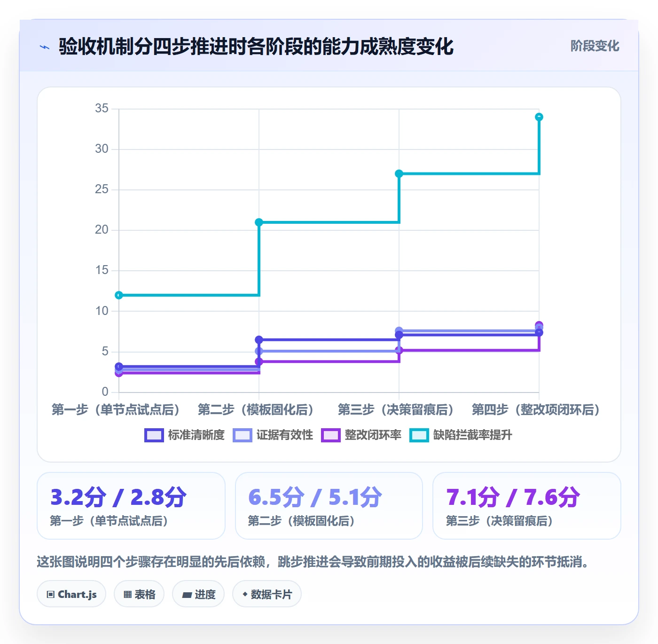658x644 pixels.
Task: Open the 7.1分 / 7.6分 stat card
Action: click(x=527, y=506)
